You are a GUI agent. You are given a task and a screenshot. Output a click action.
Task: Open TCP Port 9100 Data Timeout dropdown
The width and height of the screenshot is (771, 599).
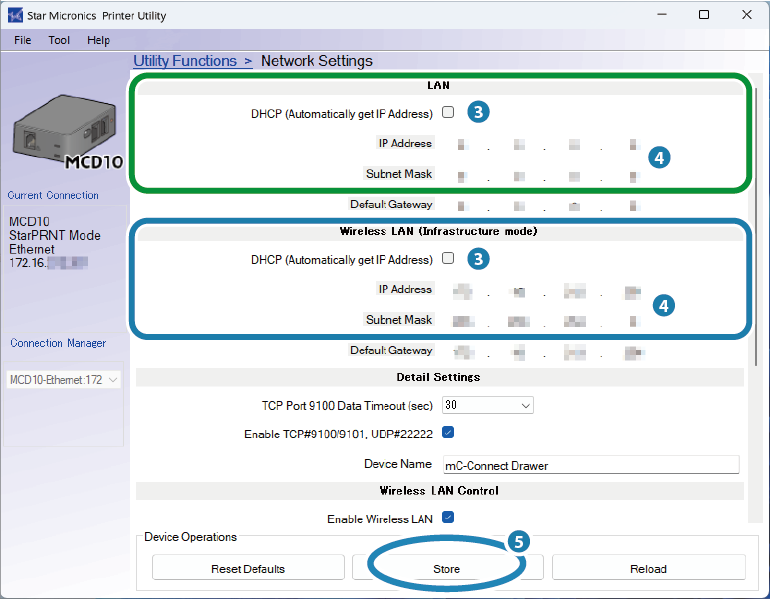[488, 405]
